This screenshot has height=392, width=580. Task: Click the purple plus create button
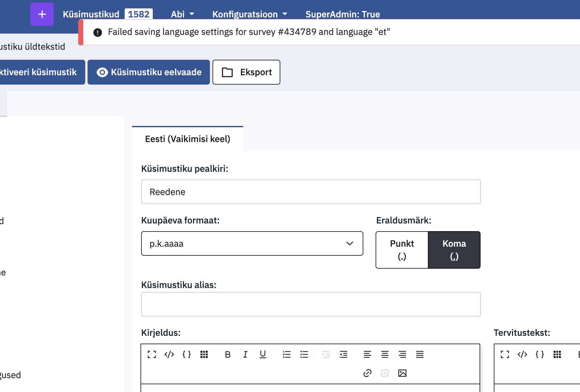[42, 14]
